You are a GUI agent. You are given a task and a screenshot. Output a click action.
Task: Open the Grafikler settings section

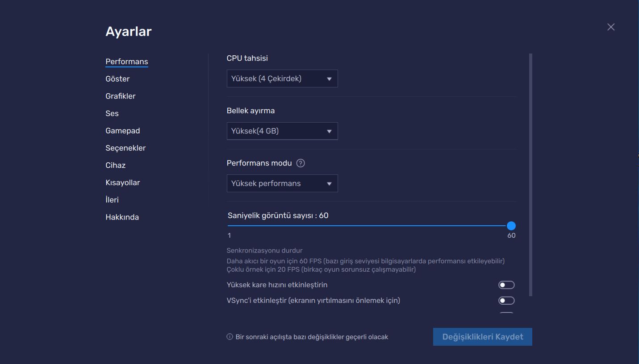click(121, 96)
